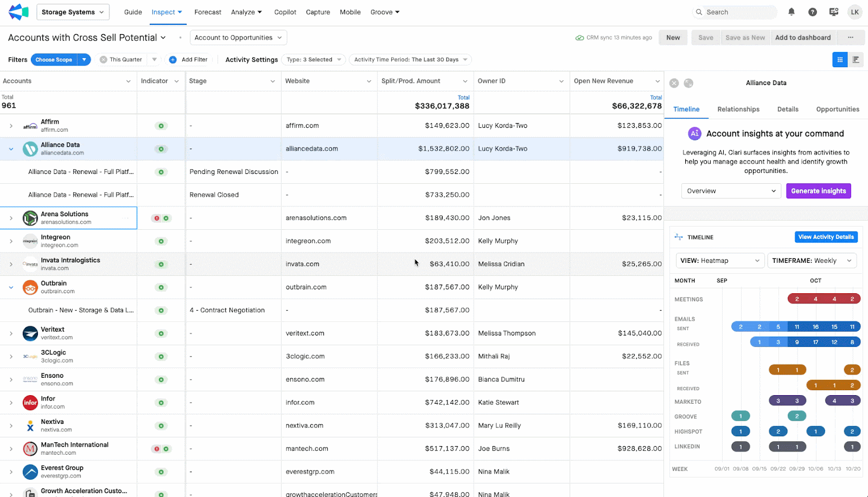The height and width of the screenshot is (497, 868).
Task: Open the more options ellipsis button
Action: tap(851, 37)
